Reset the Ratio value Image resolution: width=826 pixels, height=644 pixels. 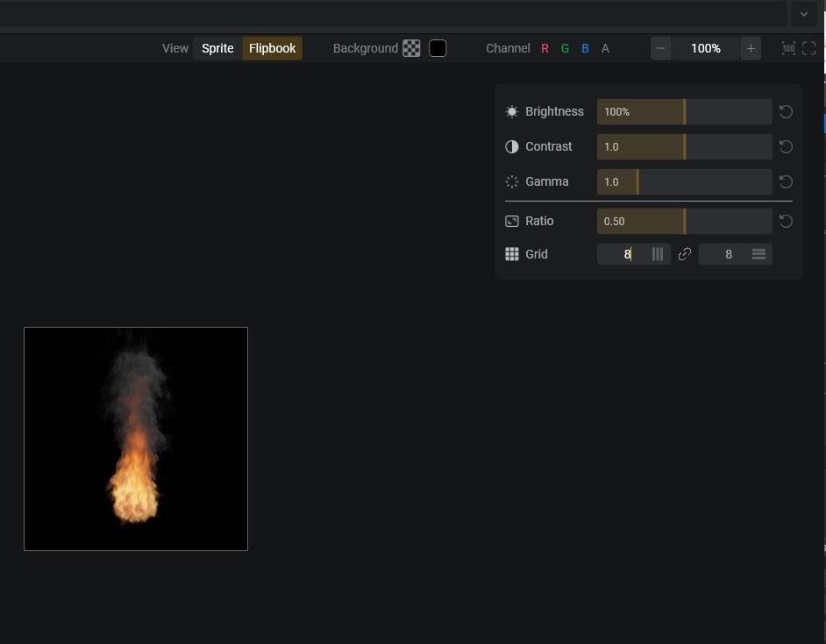[786, 221]
